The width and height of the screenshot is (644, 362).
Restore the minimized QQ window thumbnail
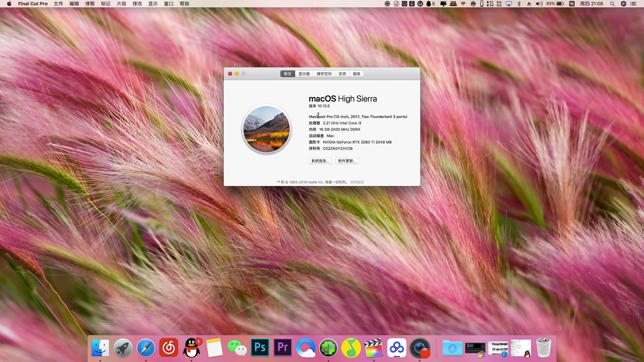pos(521,349)
